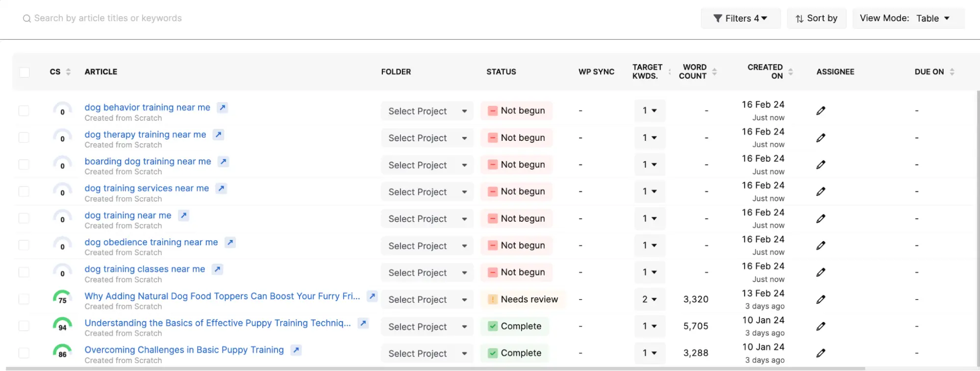Open external link icon for 'dog therapy training near me'
Image resolution: width=980 pixels, height=371 pixels.
pos(219,134)
